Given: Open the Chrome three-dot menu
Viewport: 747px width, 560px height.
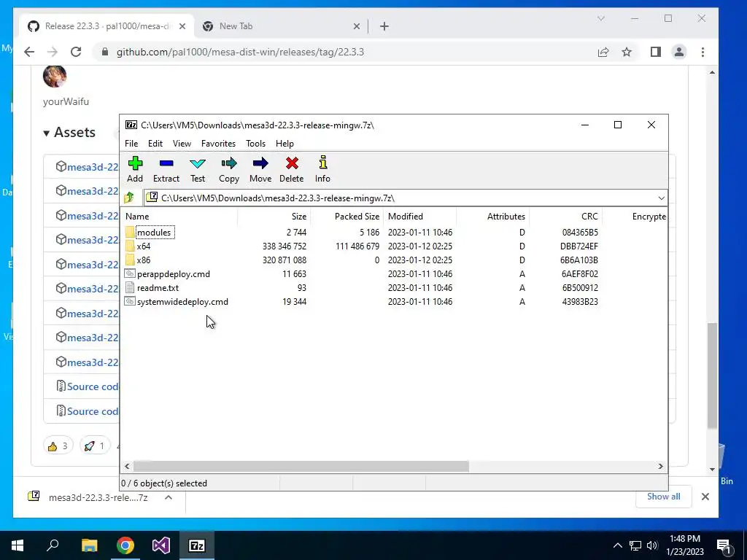Looking at the screenshot, I should [x=703, y=52].
